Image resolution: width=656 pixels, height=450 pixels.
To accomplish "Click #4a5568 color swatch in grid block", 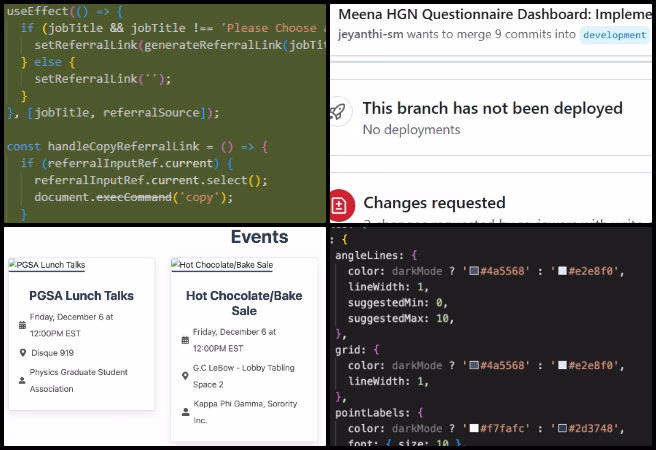I will coord(474,365).
